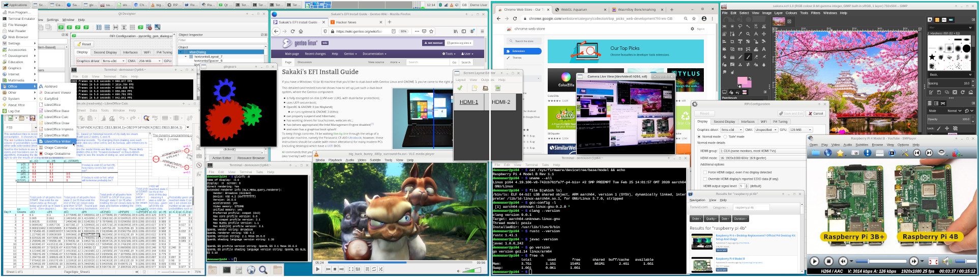
Task: Open Quality dropdown in Tonvid results
Action: click(x=711, y=218)
